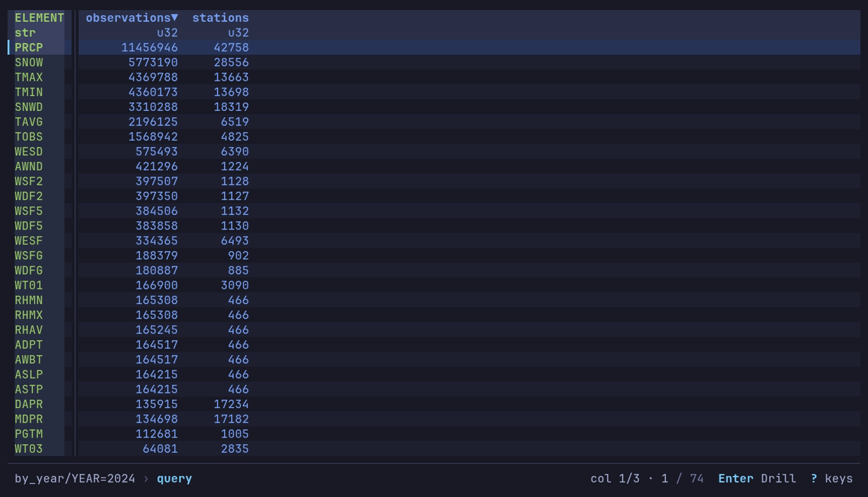Click the str type label under ELEMENT
The height and width of the screenshot is (497, 868).
(25, 33)
